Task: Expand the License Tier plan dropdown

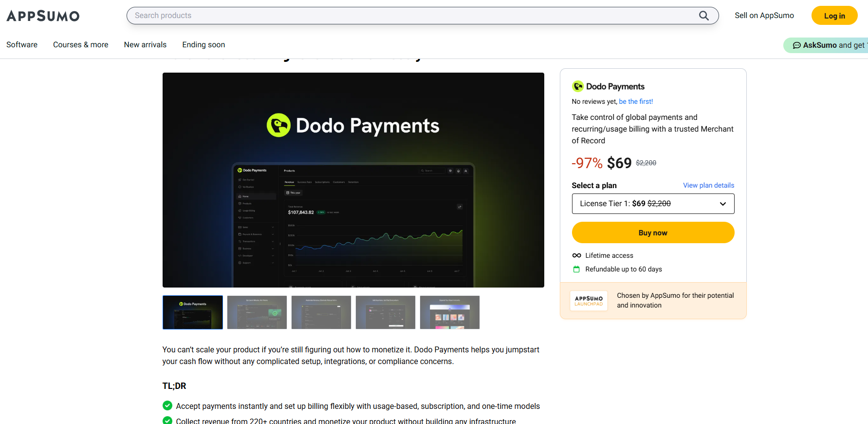Action: [x=653, y=204]
